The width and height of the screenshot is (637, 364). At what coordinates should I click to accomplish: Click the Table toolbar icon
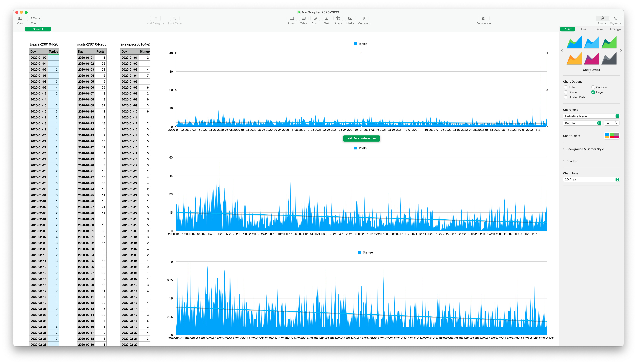(303, 18)
